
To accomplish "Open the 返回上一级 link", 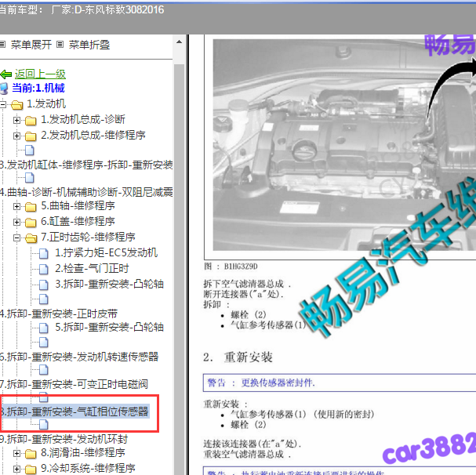I will (40, 74).
